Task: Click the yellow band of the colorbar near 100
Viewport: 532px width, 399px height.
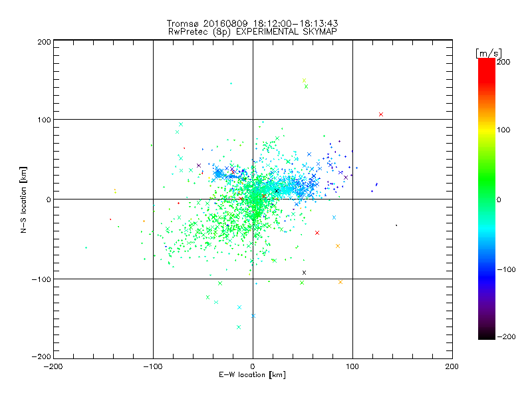Action: tap(487, 130)
